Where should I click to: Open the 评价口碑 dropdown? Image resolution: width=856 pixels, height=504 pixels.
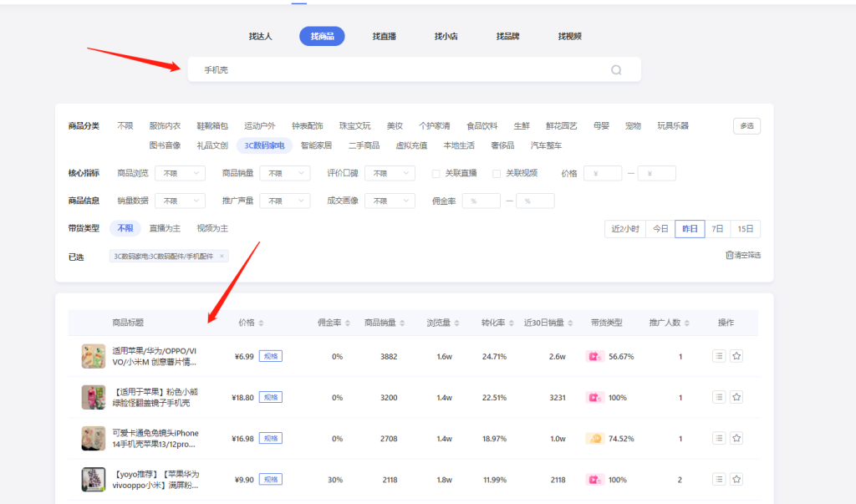390,173
